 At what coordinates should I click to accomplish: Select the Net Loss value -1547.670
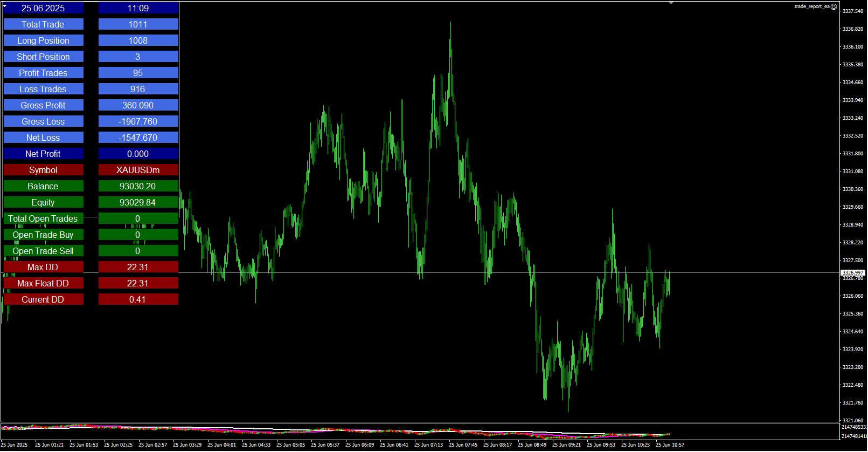(x=138, y=138)
